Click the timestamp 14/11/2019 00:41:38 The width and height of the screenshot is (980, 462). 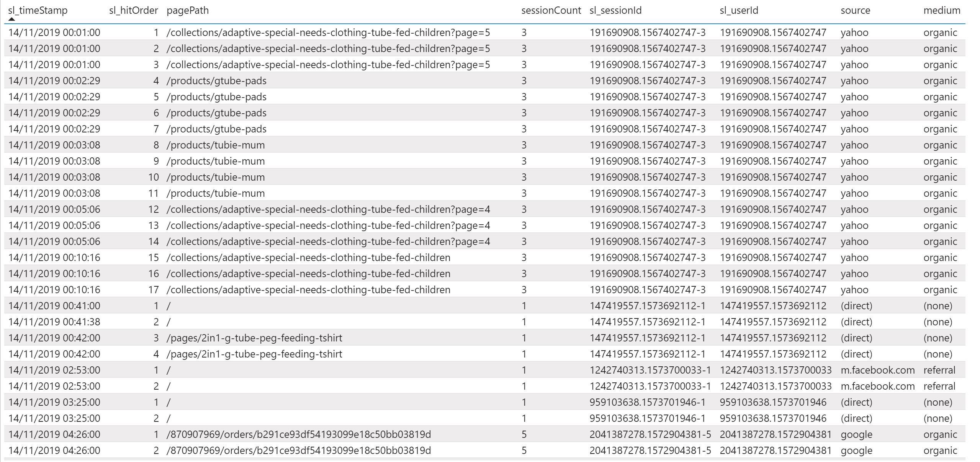(x=54, y=322)
